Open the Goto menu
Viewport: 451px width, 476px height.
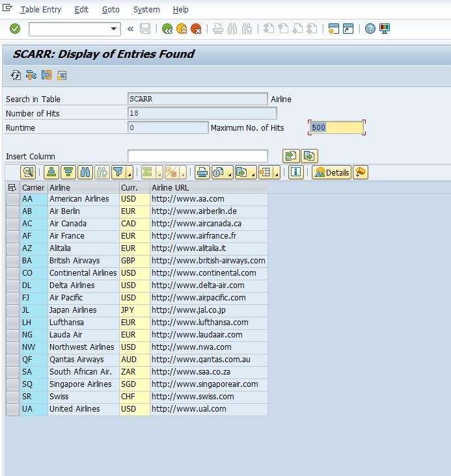(x=111, y=10)
